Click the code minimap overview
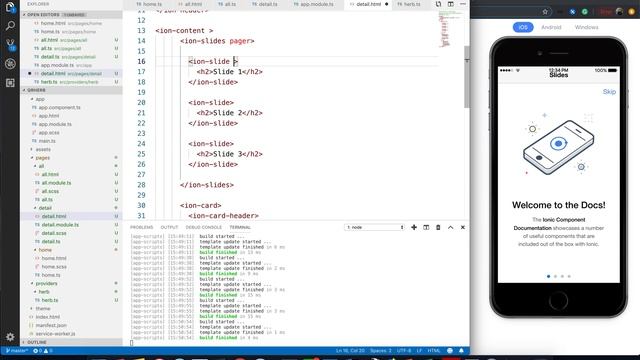Viewport: 640px width, 360px height. pyautogui.click(x=451, y=29)
